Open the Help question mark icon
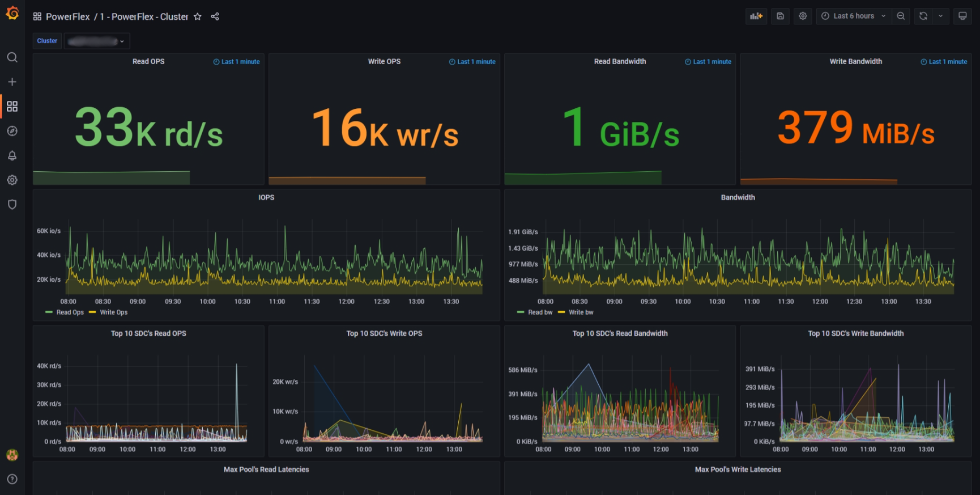 pos(12,479)
